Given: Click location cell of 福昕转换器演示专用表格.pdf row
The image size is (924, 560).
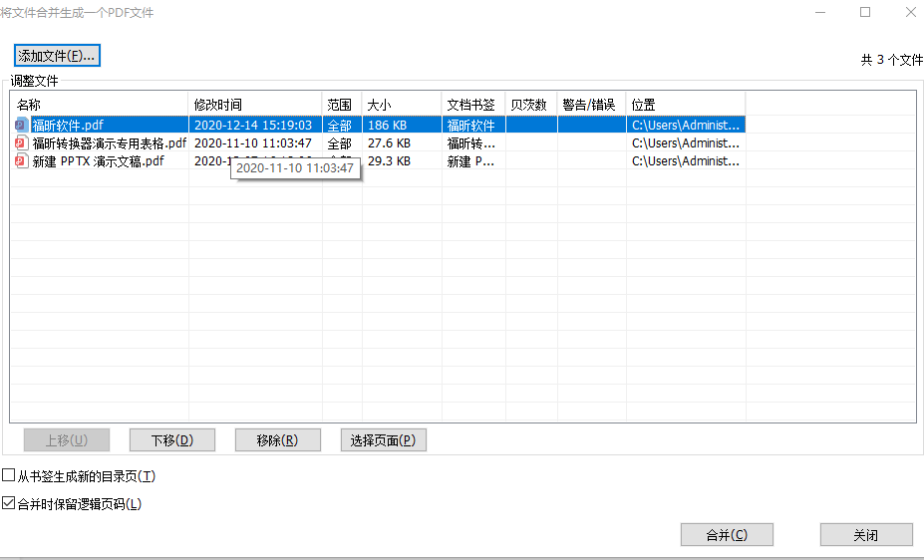Looking at the screenshot, I should [686, 143].
